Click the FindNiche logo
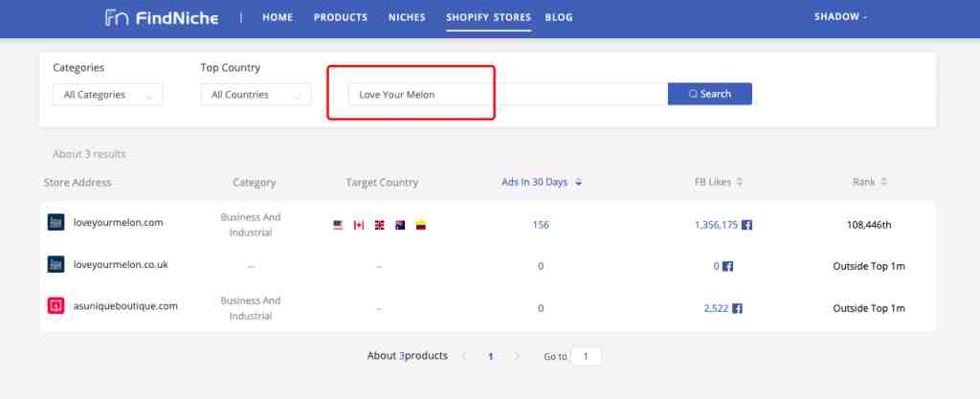Viewport: 980px width, 399px height. pyautogui.click(x=162, y=17)
